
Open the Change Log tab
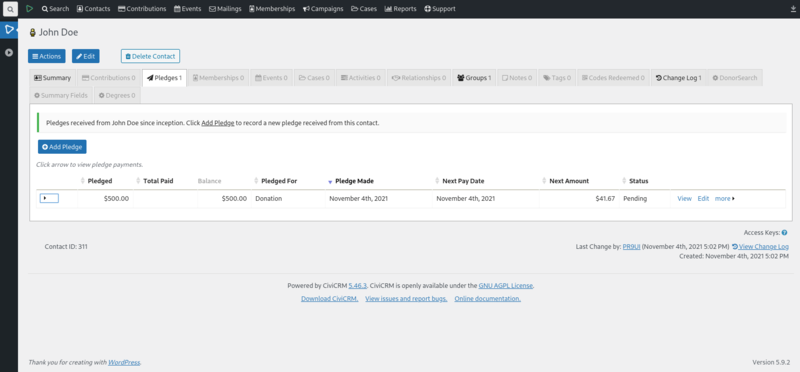pyautogui.click(x=679, y=78)
